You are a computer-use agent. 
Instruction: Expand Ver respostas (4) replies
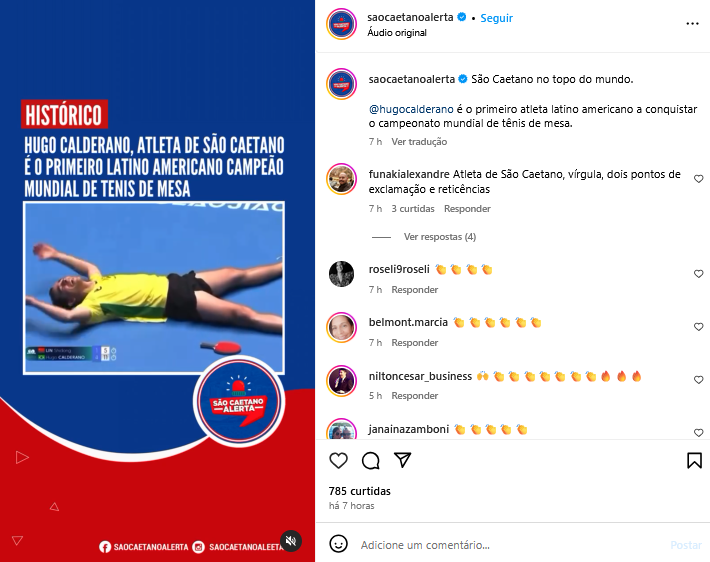pyautogui.click(x=440, y=237)
